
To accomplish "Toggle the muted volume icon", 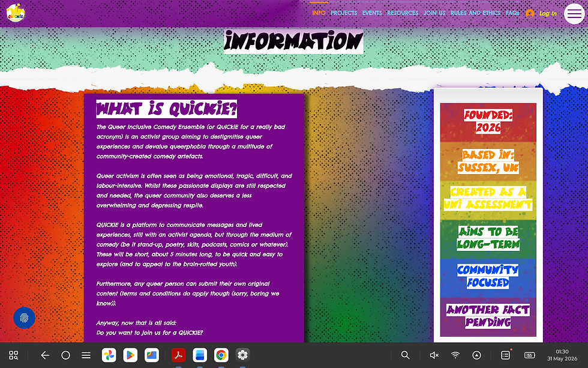I will pos(434,355).
